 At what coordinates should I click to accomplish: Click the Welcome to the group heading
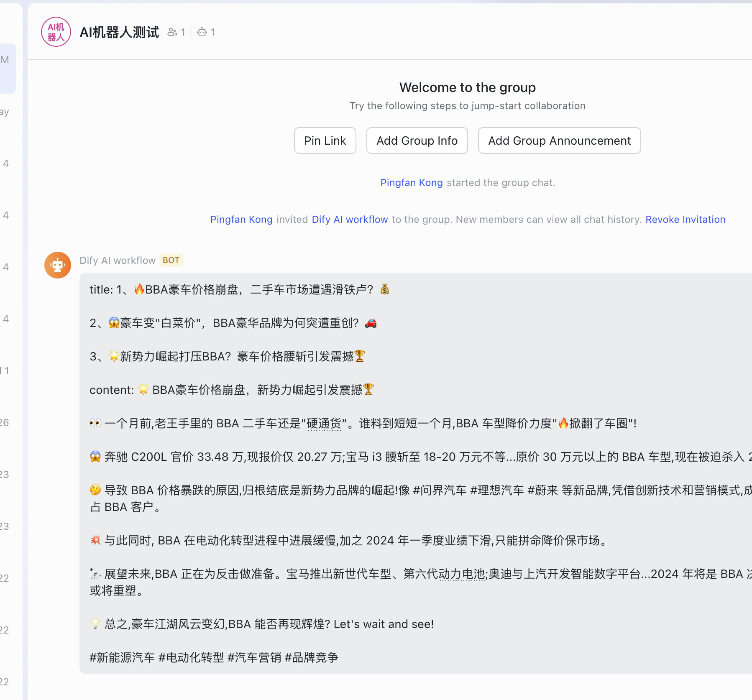468,87
